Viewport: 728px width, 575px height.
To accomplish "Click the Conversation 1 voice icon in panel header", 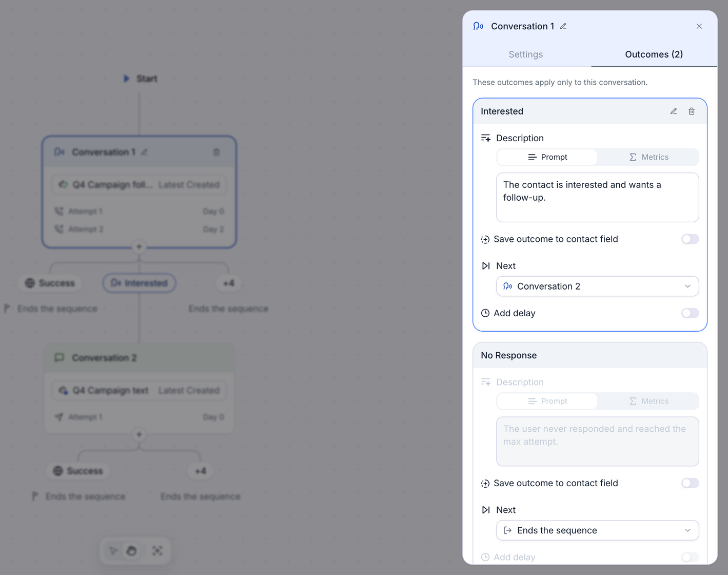I will coord(478,26).
